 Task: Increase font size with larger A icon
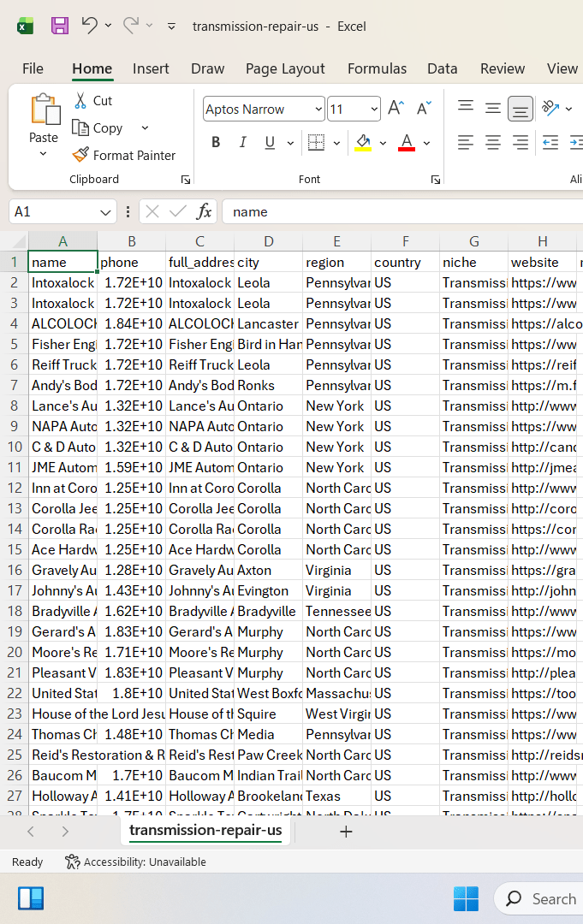click(x=396, y=109)
